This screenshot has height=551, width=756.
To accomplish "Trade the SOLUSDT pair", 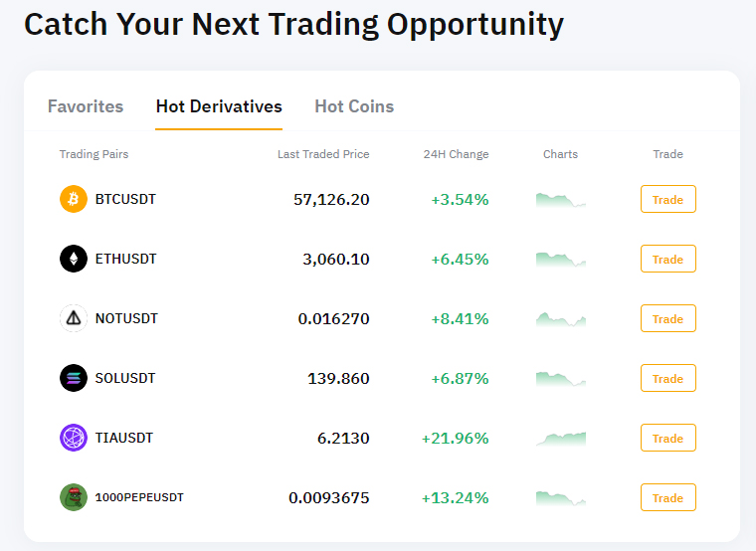I will point(667,379).
